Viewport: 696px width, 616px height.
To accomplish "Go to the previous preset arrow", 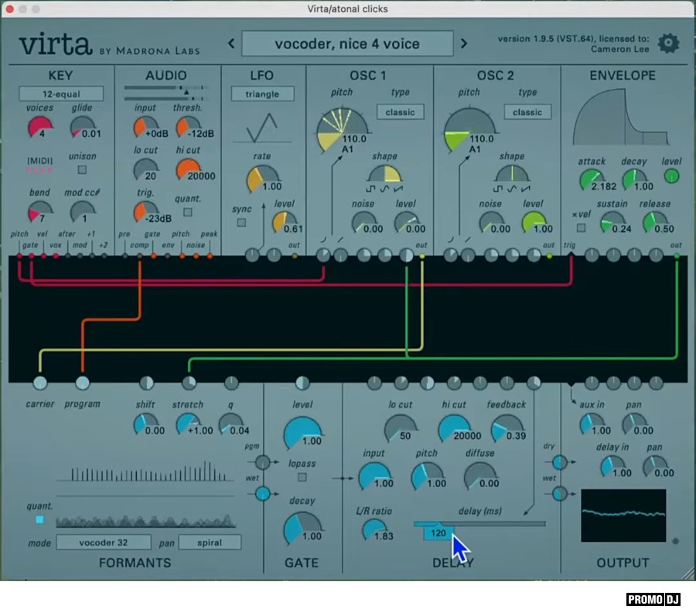I will pyautogui.click(x=231, y=43).
